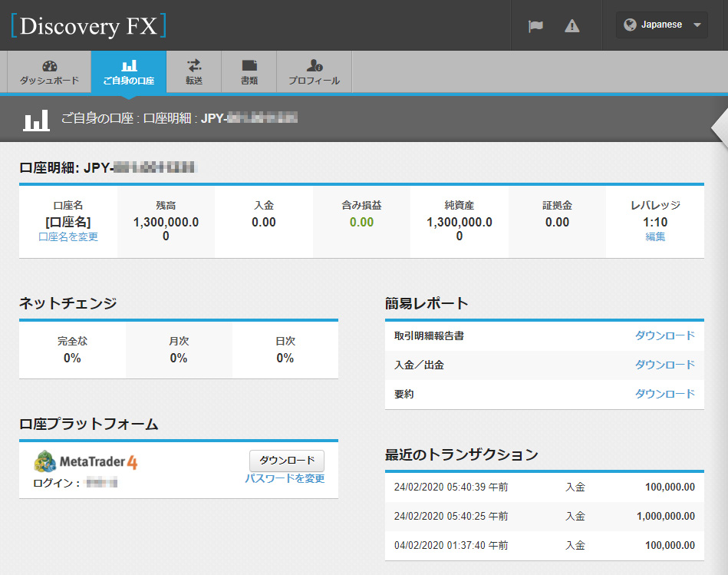Click the 転送 arrows icon
The width and height of the screenshot is (728, 575).
194,65
